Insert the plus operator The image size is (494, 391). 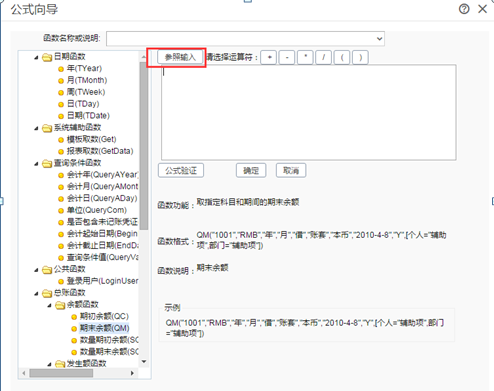[x=269, y=57]
